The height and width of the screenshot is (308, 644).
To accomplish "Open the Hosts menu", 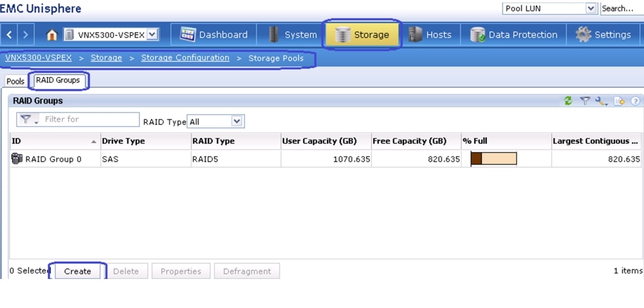I will tap(430, 35).
